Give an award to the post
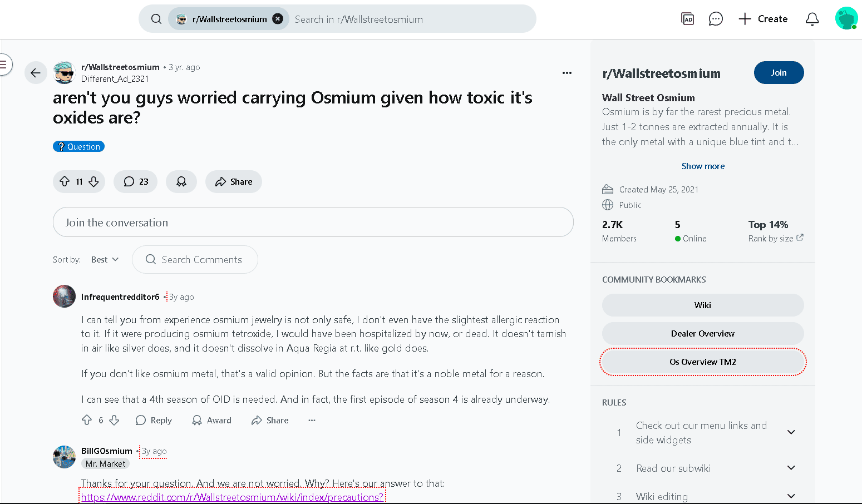This screenshot has width=862, height=504. coord(181,181)
